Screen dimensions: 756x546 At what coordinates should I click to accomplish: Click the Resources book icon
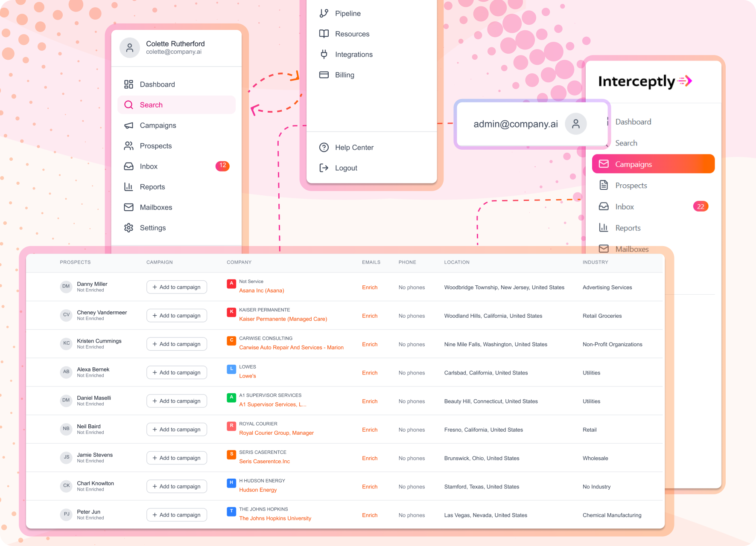coord(324,34)
